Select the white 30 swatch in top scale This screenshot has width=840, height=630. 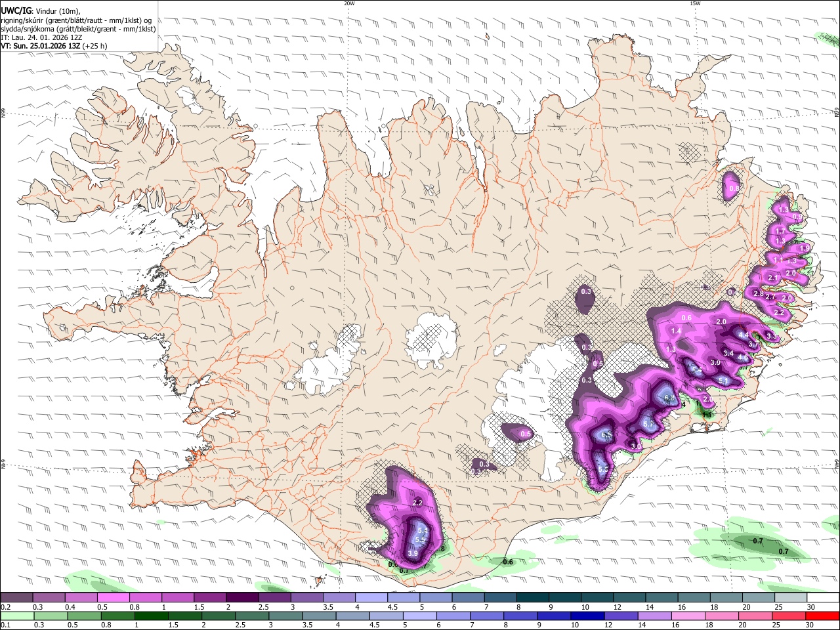pyautogui.click(x=824, y=597)
